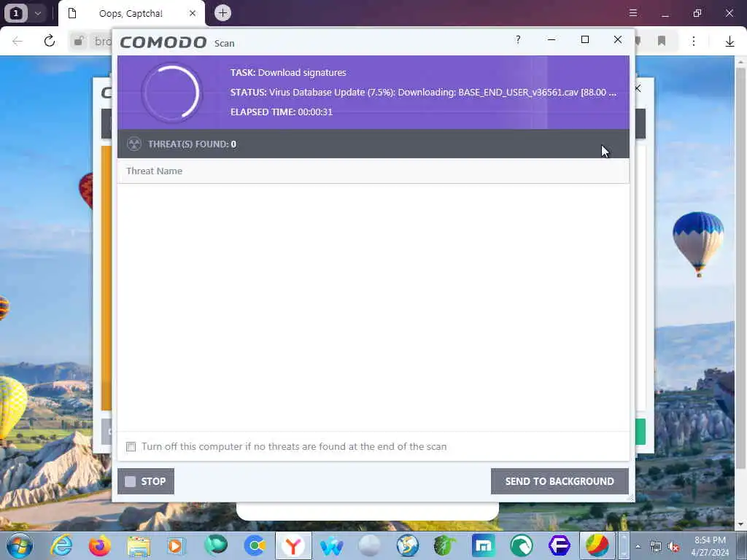Open the blue C browser taskbar icon
This screenshot has width=747, height=560.
(255, 545)
